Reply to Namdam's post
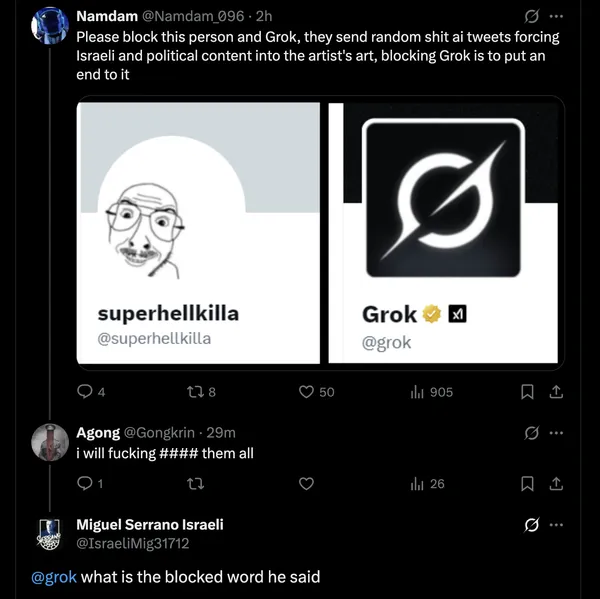The height and width of the screenshot is (599, 600). pos(85,392)
